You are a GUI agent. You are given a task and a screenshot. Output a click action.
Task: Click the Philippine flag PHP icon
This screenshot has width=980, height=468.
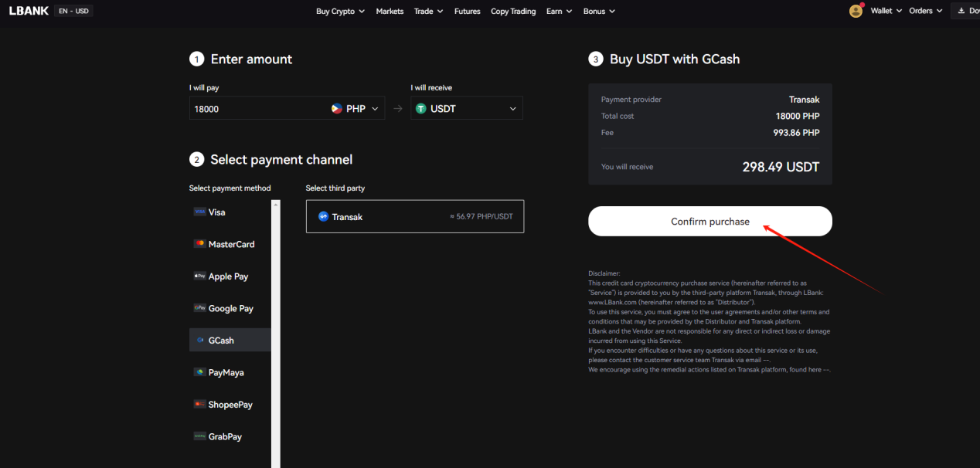(x=337, y=109)
